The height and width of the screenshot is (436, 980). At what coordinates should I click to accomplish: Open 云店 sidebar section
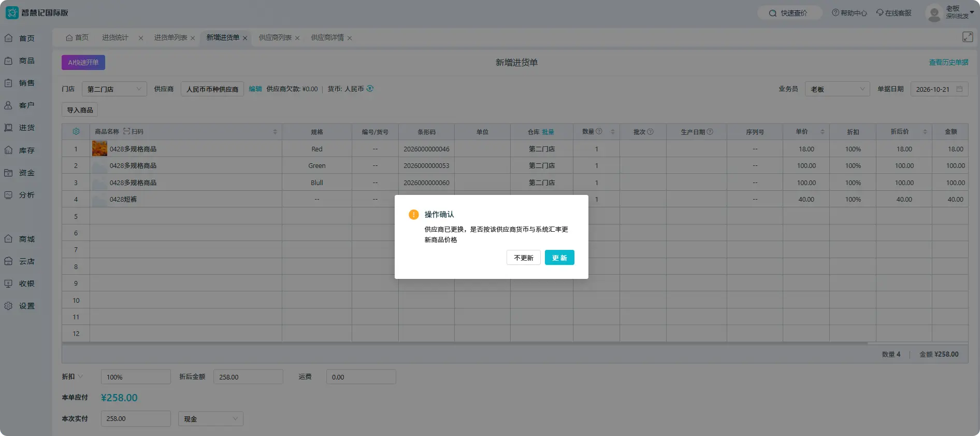point(20,261)
